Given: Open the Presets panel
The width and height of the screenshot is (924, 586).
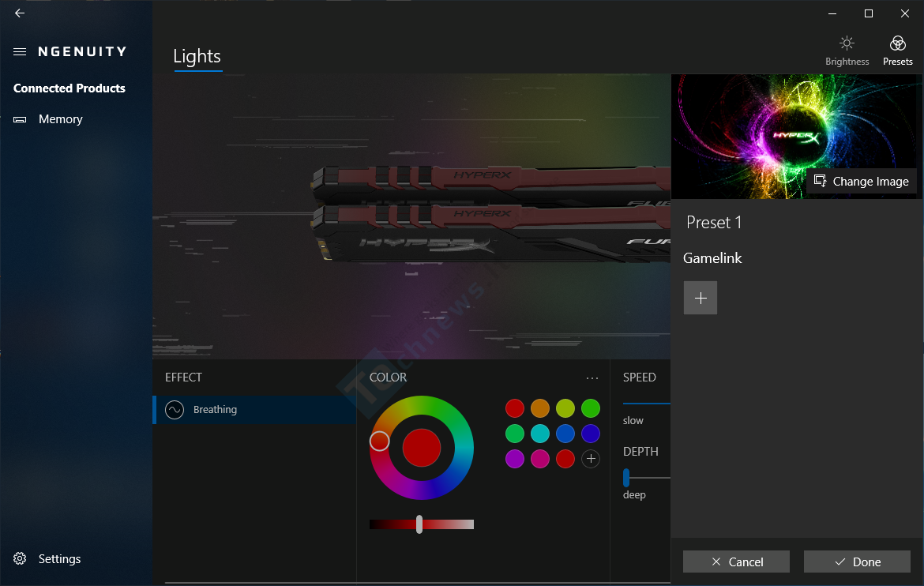Looking at the screenshot, I should tap(897, 51).
